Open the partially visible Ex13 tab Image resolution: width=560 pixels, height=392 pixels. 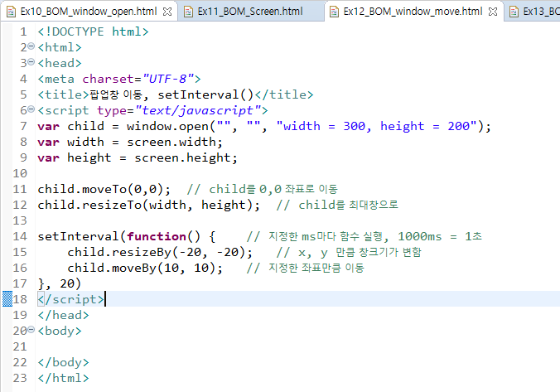532,12
